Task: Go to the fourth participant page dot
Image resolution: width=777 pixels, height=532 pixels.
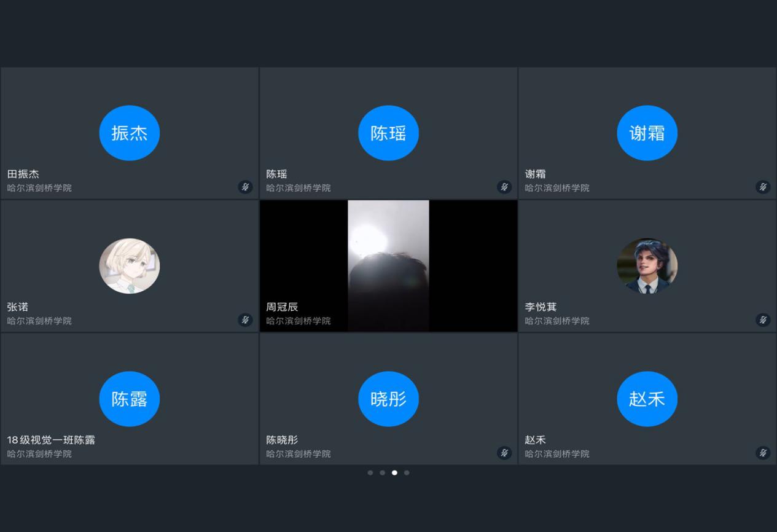Action: click(407, 472)
